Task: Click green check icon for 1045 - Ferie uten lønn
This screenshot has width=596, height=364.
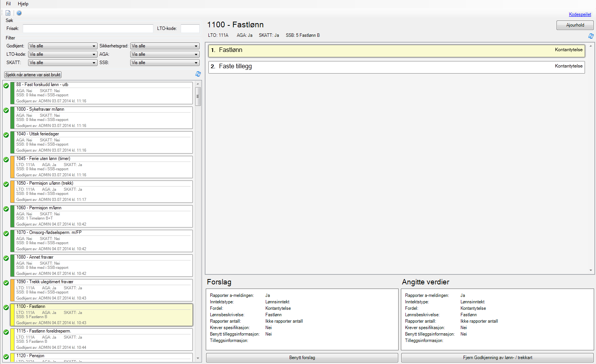Action: 6,160
